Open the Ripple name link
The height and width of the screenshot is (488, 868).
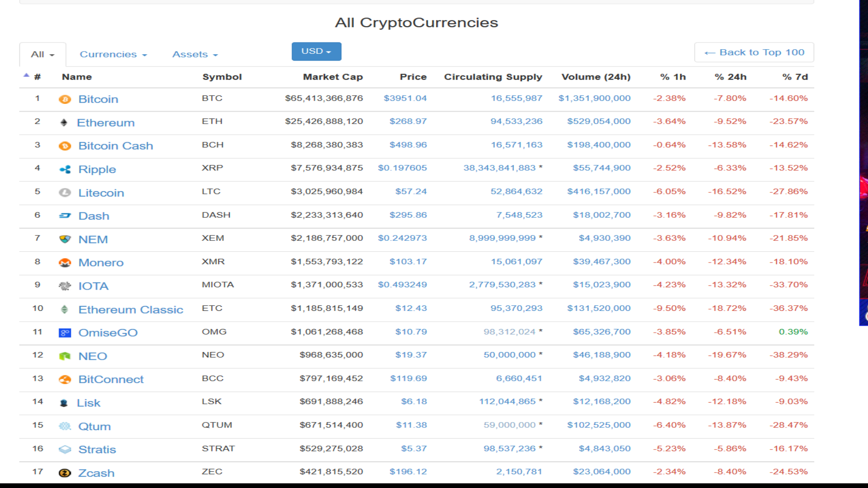(97, 169)
